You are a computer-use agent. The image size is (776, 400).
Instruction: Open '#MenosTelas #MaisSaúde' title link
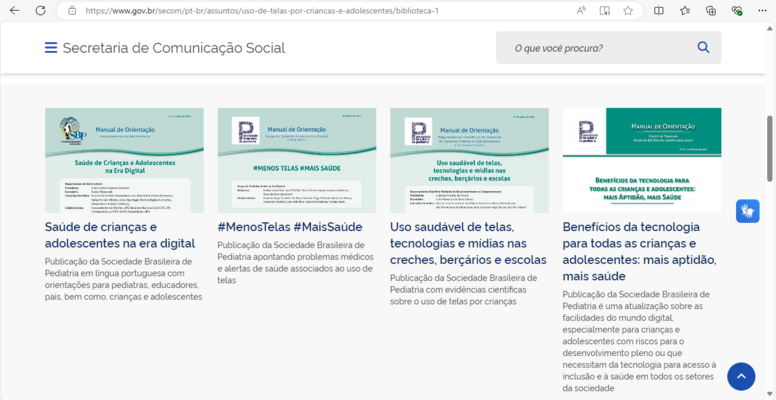(x=290, y=227)
